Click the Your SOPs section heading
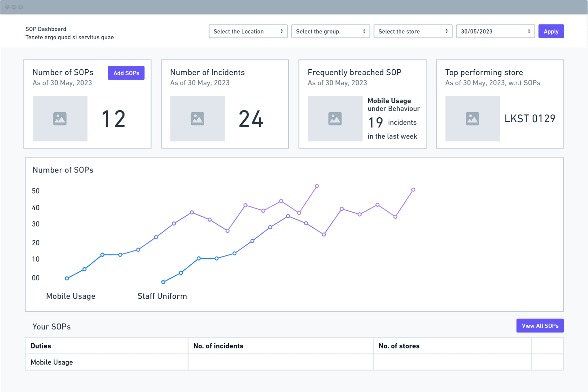This screenshot has height=392, width=588. 52,327
